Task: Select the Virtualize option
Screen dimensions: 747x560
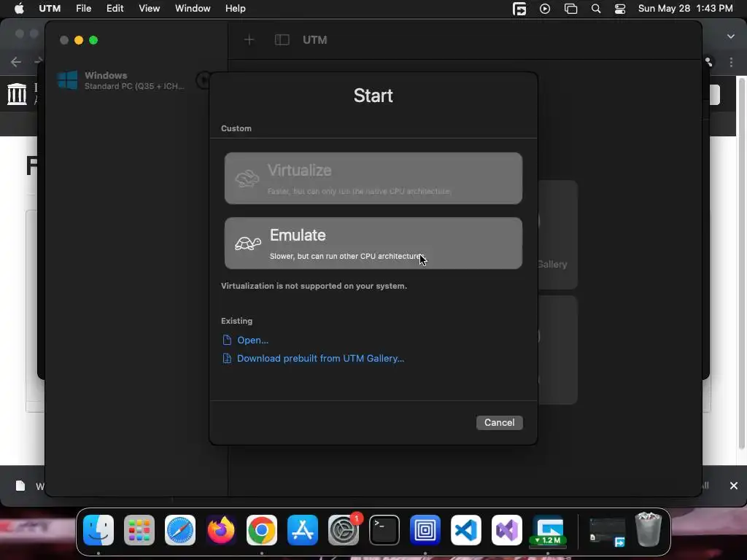Action: pos(373,179)
